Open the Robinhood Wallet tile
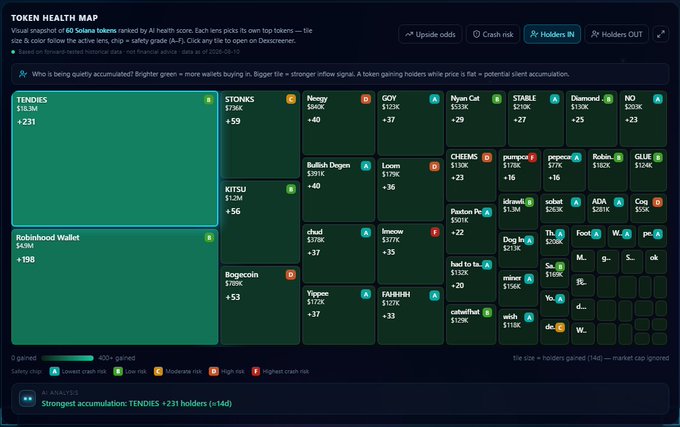The image size is (680, 427). (x=115, y=287)
